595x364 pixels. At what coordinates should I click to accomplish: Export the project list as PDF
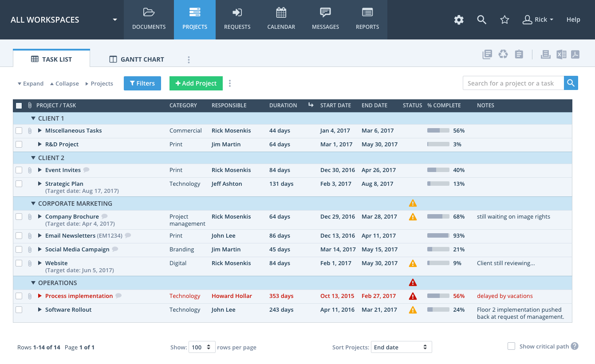point(575,54)
